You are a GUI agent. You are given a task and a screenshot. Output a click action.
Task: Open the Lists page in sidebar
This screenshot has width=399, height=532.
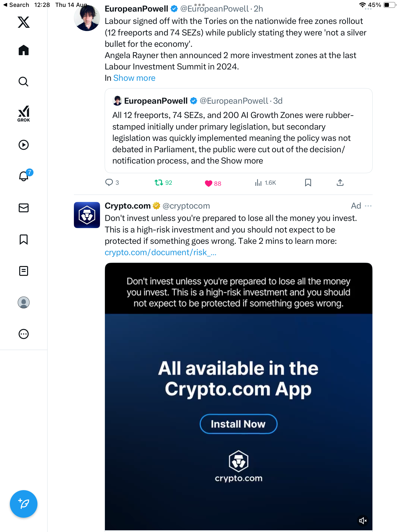24,271
